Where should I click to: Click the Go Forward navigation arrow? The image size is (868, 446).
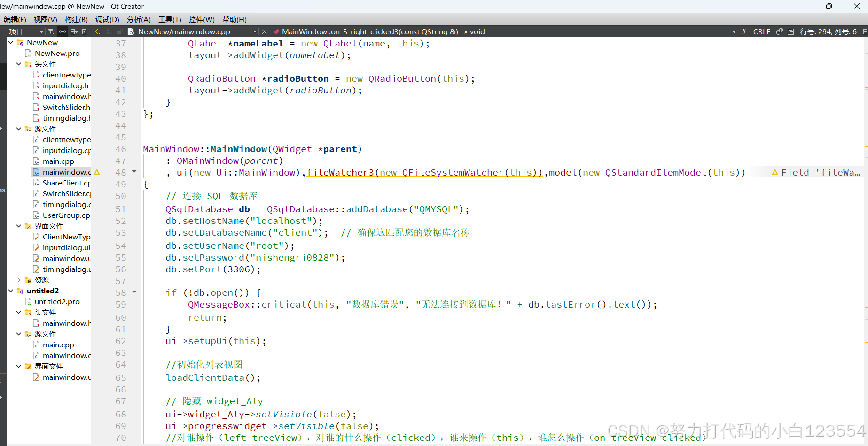tap(109, 31)
